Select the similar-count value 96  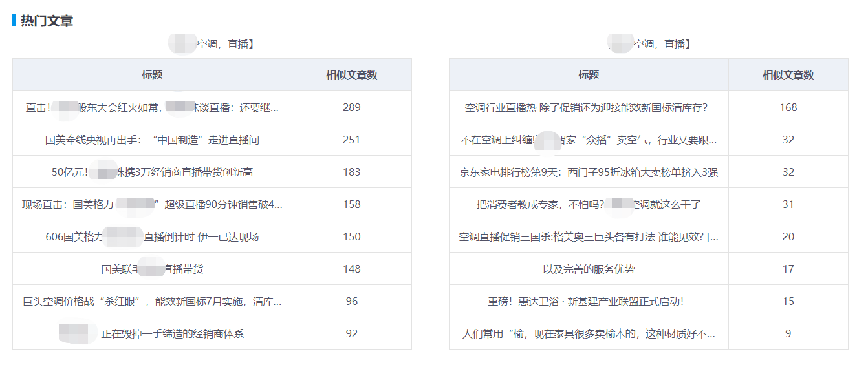pyautogui.click(x=351, y=301)
